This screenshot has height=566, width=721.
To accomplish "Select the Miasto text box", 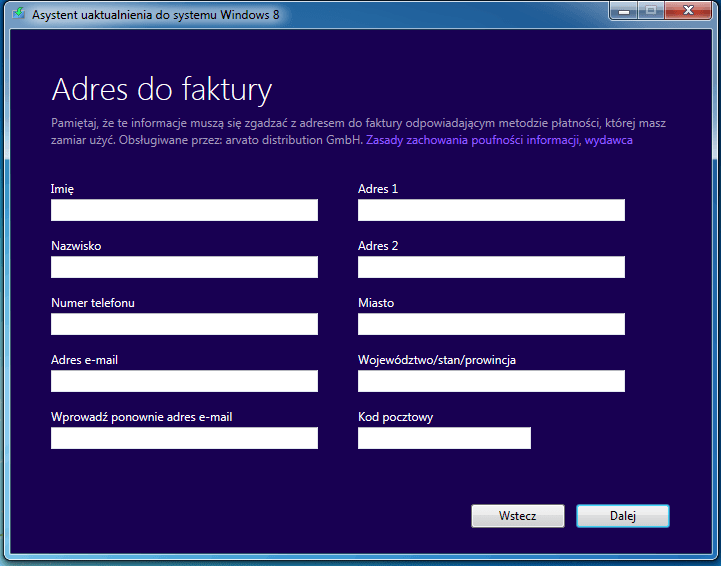I will point(491,324).
